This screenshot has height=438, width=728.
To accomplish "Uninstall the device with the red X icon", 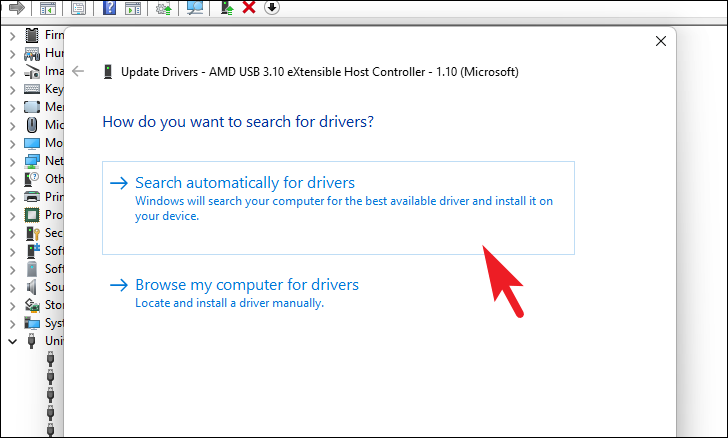I will (x=249, y=7).
